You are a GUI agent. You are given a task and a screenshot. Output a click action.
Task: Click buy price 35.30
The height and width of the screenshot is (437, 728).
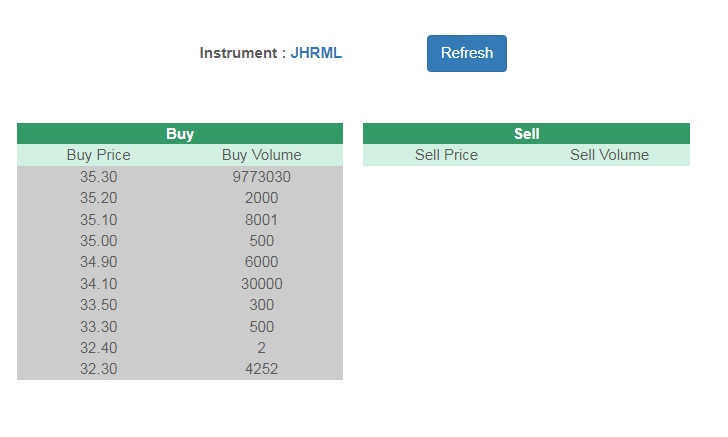98,177
